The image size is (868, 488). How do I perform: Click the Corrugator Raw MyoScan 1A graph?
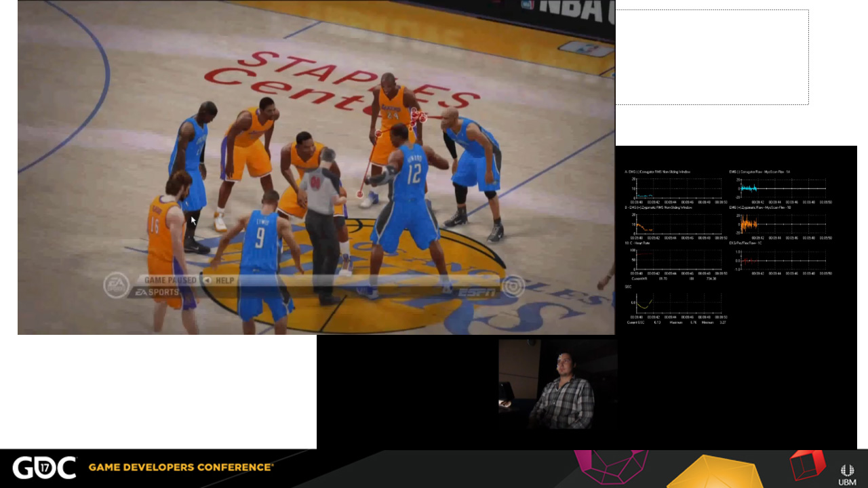click(x=784, y=188)
